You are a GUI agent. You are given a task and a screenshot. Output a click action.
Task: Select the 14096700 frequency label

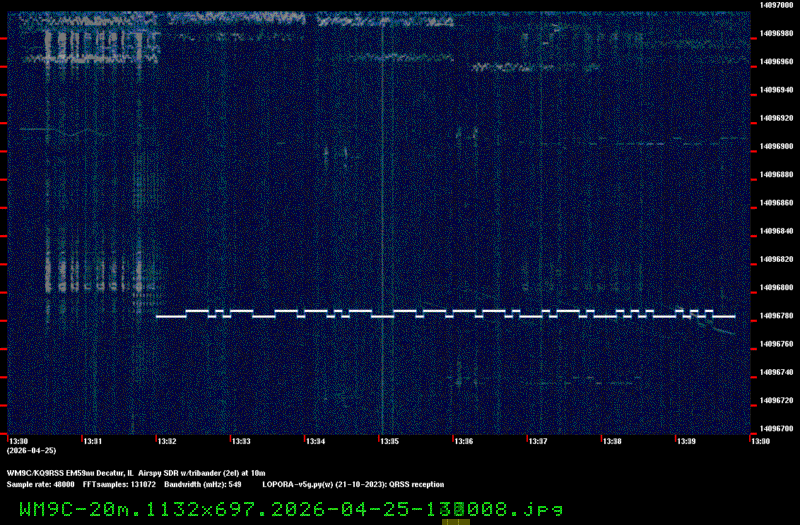tap(776, 429)
